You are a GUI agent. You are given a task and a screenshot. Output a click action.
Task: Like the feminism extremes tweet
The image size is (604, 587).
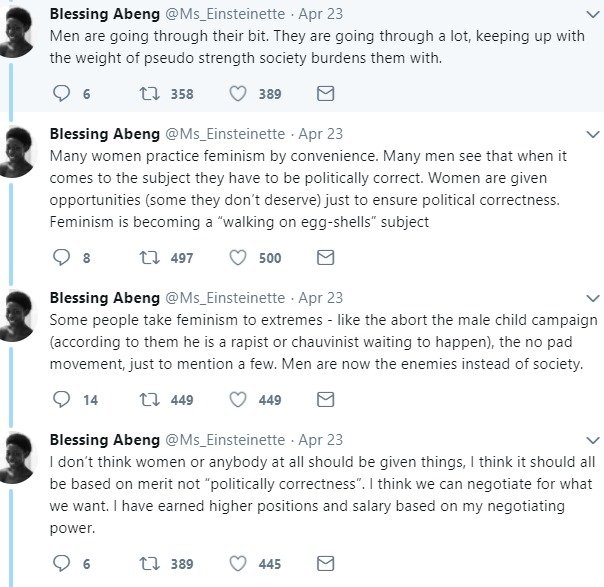point(238,400)
